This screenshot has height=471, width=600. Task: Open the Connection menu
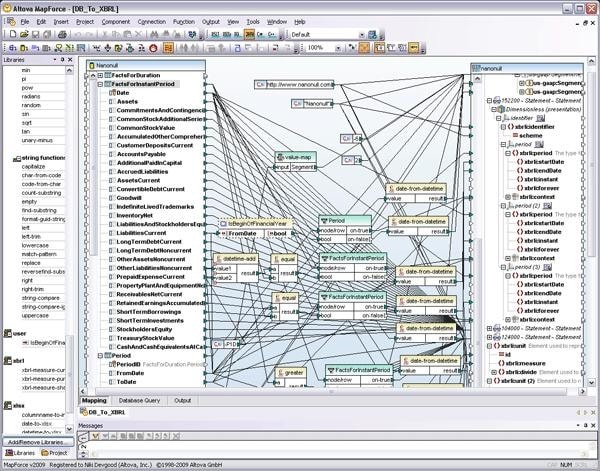(x=152, y=22)
